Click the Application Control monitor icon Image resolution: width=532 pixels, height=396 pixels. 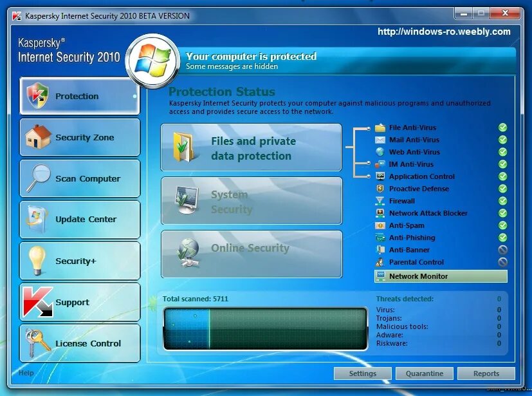coord(380,176)
